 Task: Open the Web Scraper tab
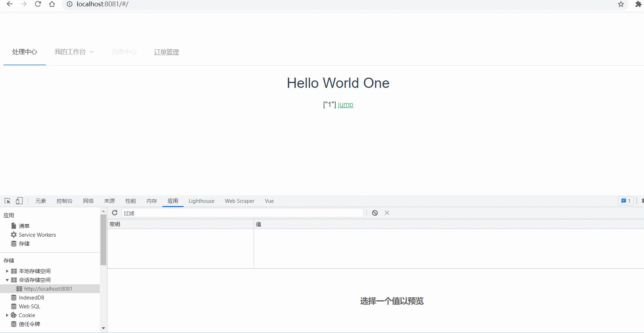(x=240, y=201)
